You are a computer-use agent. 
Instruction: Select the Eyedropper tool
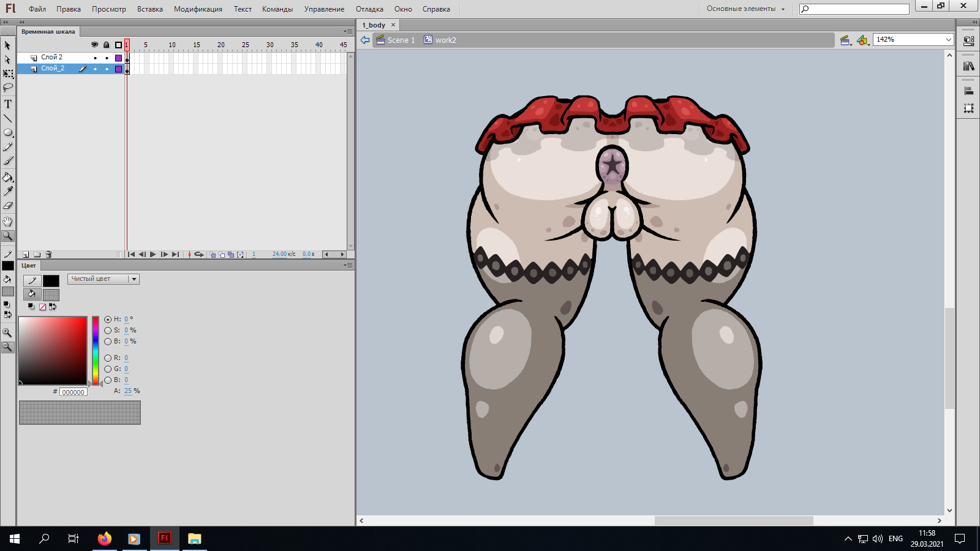point(7,192)
